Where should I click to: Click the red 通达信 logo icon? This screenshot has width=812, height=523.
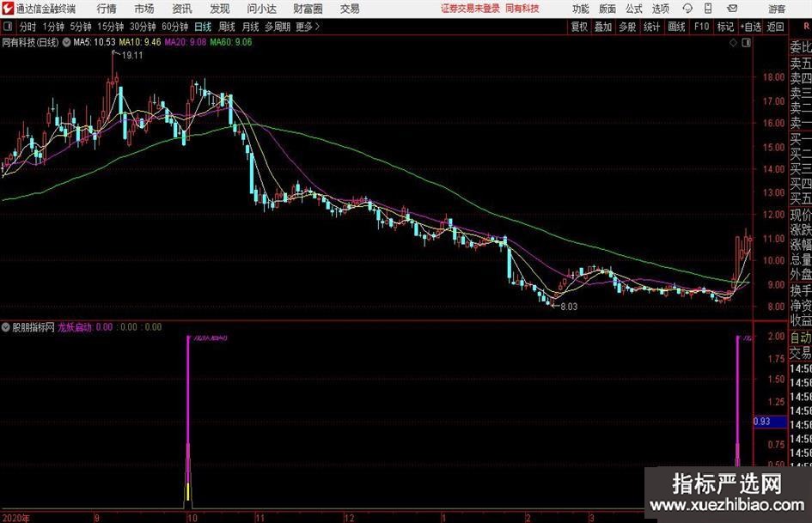pos(8,9)
